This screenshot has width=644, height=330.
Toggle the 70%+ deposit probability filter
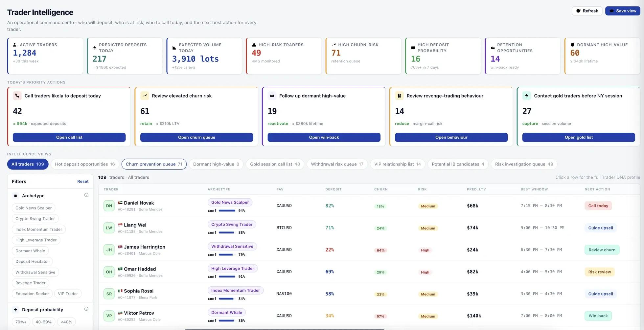(21, 322)
